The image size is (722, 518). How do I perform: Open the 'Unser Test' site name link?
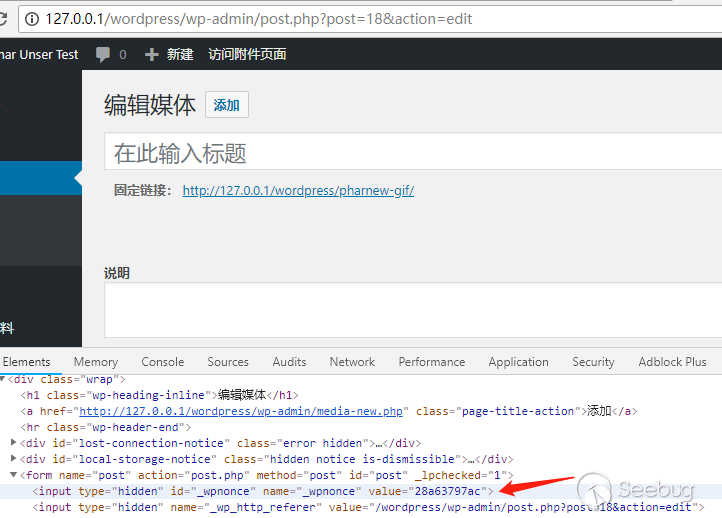[x=39, y=54]
